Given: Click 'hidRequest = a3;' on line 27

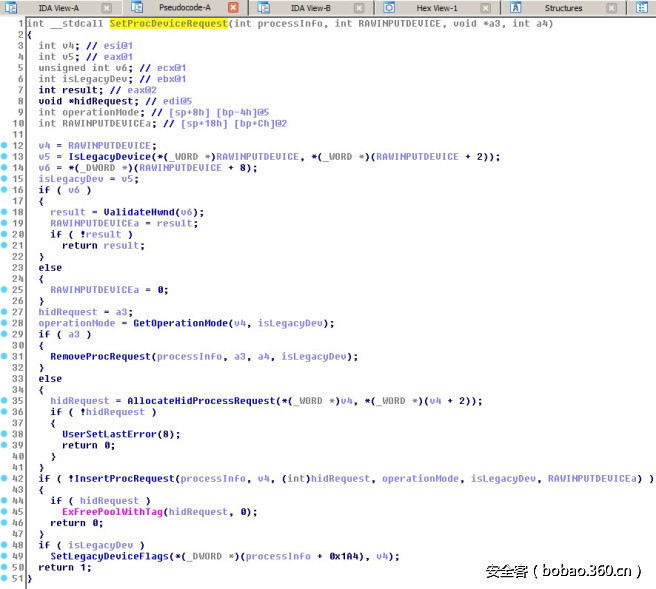Looking at the screenshot, I should click(x=86, y=312).
